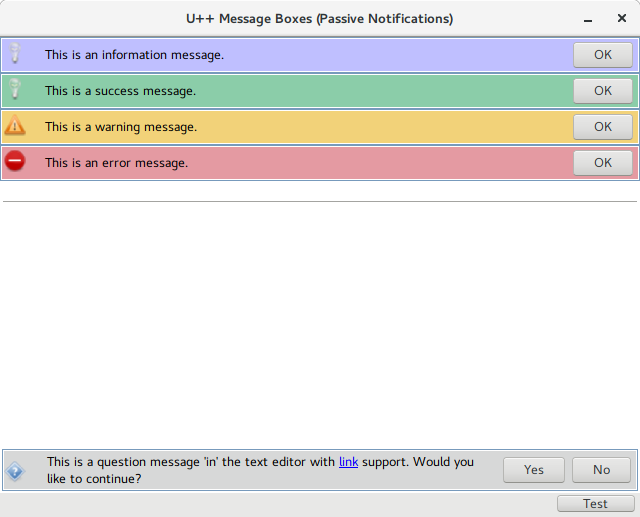
Task: Click the information message lightbulb icon
Action: 15,55
